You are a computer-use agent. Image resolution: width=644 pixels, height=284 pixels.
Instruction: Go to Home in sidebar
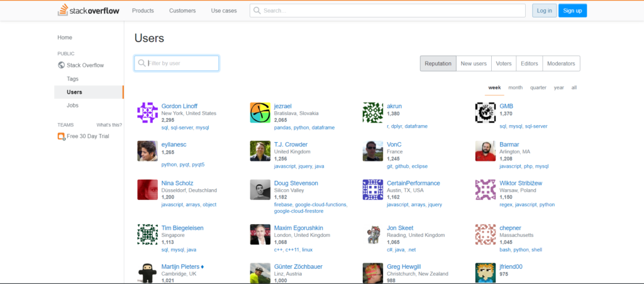[65, 37]
